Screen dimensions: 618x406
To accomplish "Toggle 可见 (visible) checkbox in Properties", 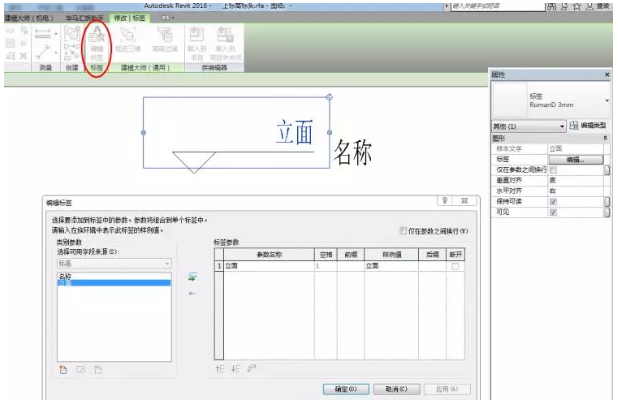I will pos(553,212).
